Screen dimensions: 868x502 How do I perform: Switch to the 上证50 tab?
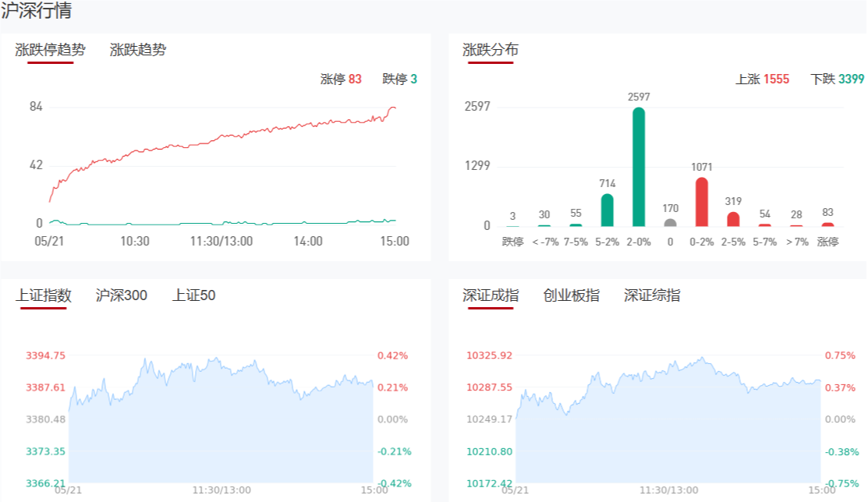194,295
